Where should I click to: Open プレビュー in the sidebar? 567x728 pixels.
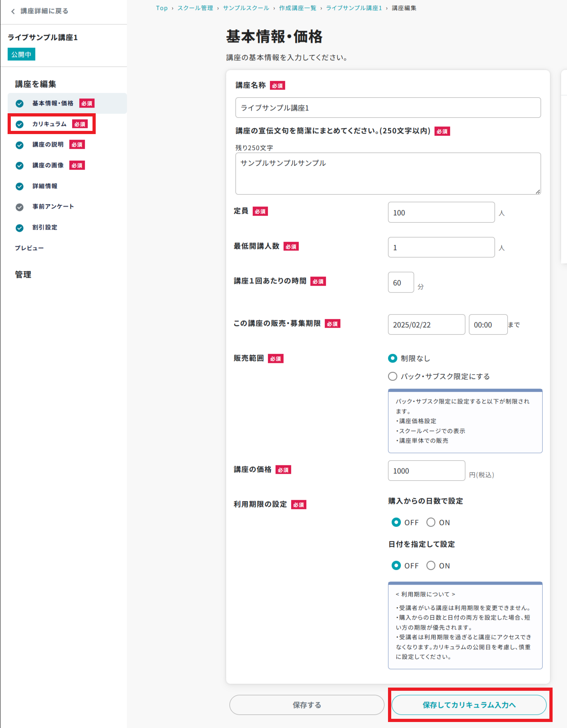29,248
